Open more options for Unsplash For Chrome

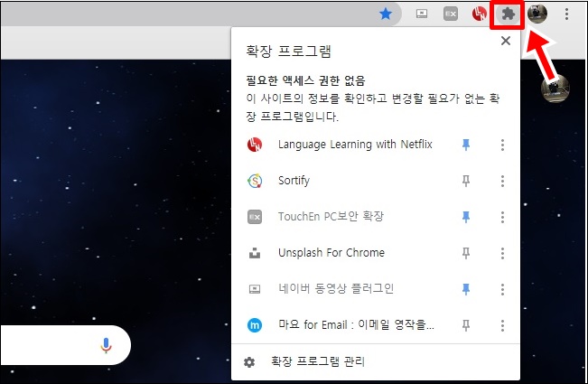tap(502, 253)
